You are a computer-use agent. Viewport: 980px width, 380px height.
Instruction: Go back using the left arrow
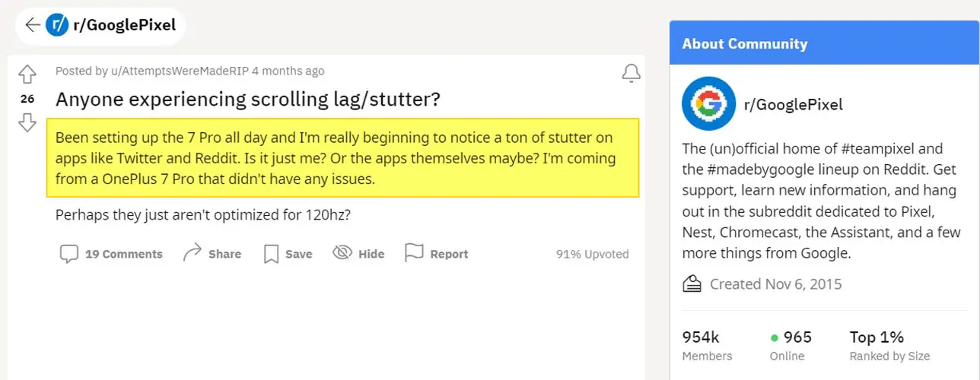(x=33, y=25)
